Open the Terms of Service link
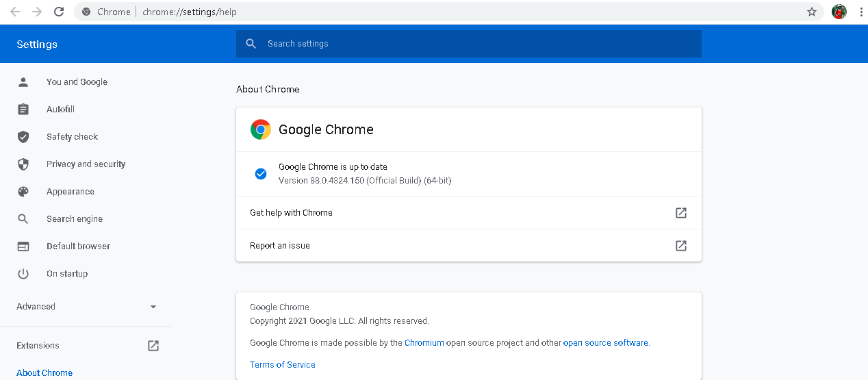The width and height of the screenshot is (868, 380). pos(283,365)
